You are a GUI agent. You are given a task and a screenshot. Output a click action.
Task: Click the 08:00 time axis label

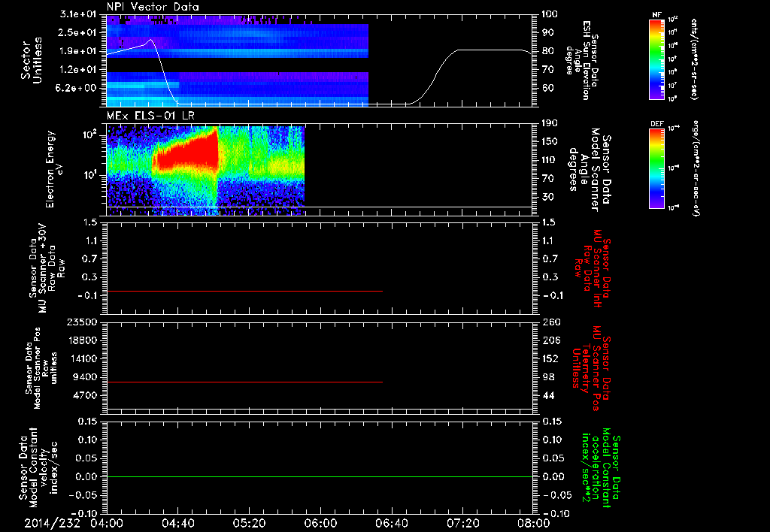pos(534,523)
